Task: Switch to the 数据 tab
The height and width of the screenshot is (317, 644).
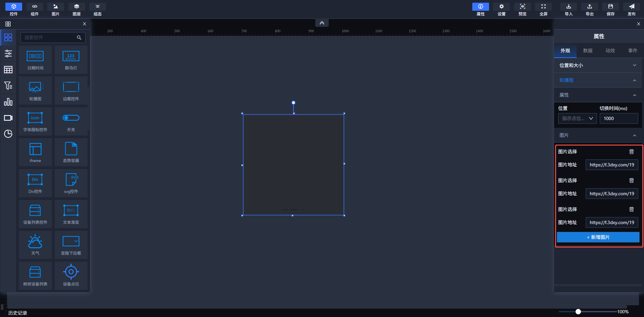Action: point(588,51)
